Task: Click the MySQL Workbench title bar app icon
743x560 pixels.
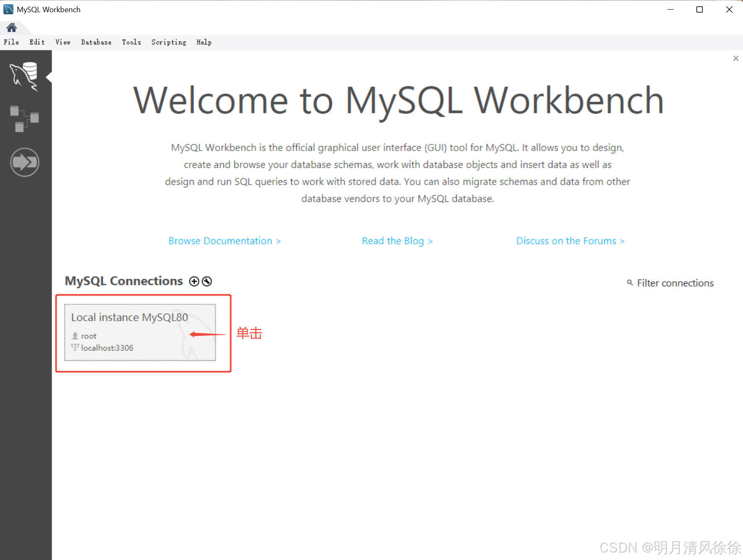Action: [8, 9]
